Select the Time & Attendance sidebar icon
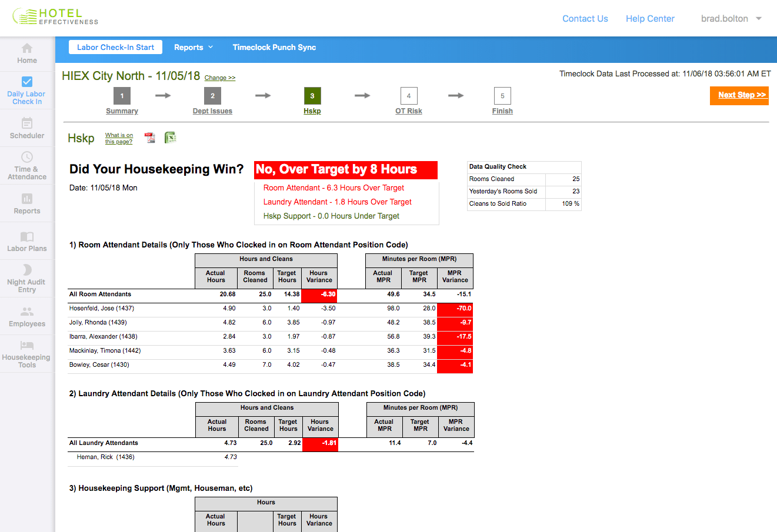Screen dimensions: 777x532 tap(26, 165)
